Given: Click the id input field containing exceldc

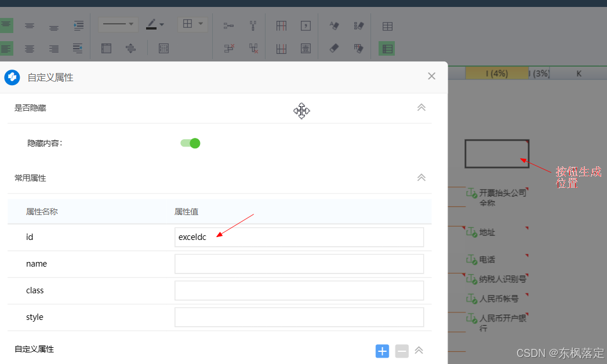Looking at the screenshot, I should 299,237.
